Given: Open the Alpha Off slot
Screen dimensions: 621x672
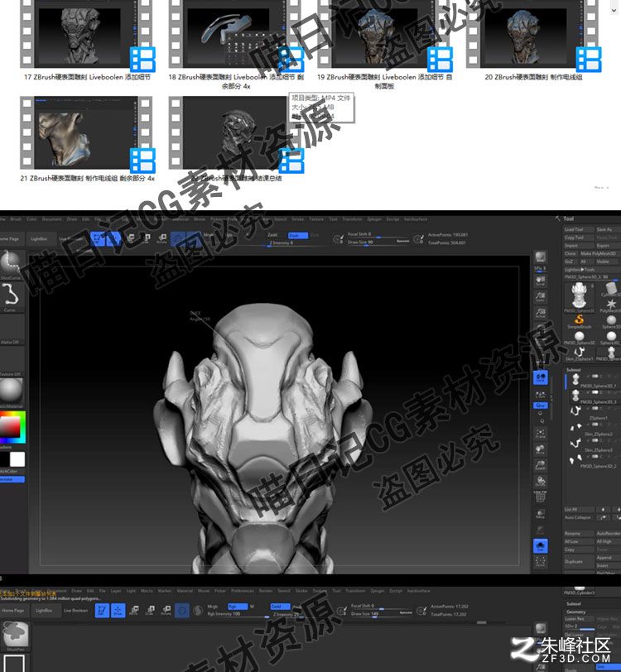Looking at the screenshot, I should pyautogui.click(x=11, y=330).
